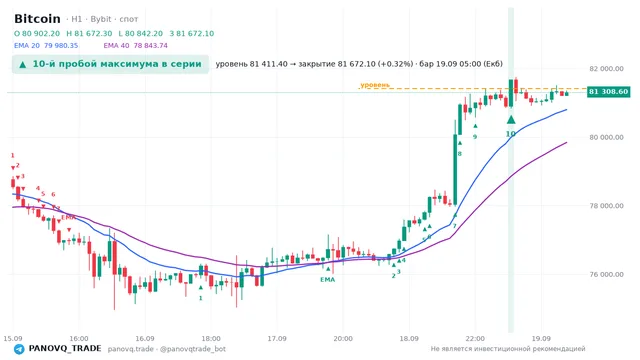Click the 'EMA 20 79 980.35' legend entry
640x360 pixels.
46,45
